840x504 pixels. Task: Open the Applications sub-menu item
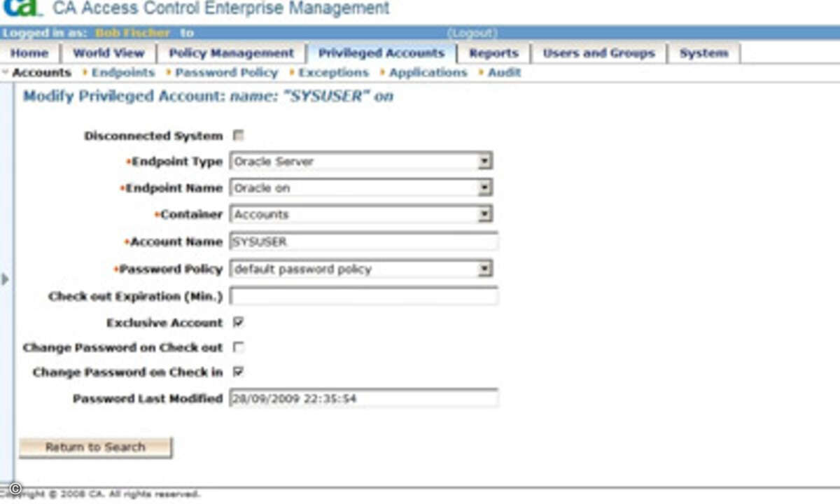click(428, 73)
